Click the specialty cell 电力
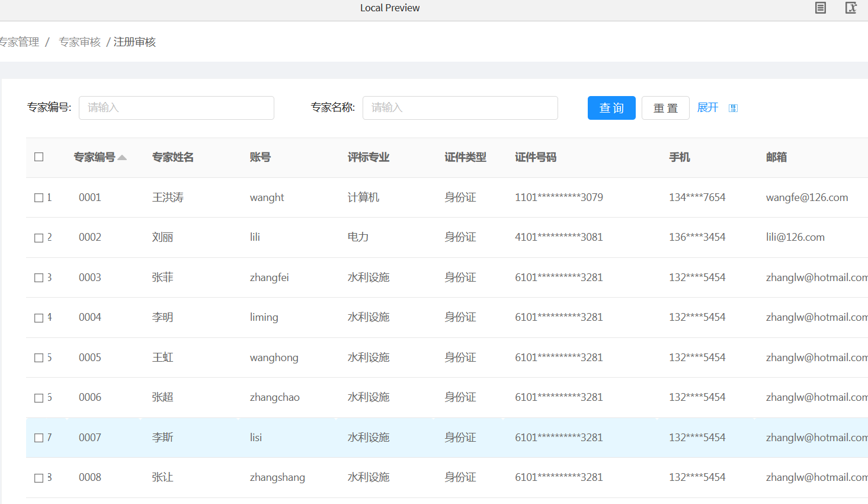This screenshot has width=868, height=504. tap(358, 237)
